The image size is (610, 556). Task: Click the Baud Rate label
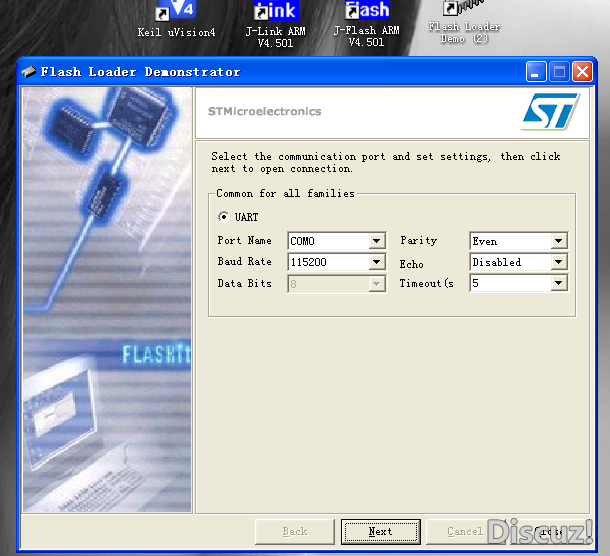point(244,261)
